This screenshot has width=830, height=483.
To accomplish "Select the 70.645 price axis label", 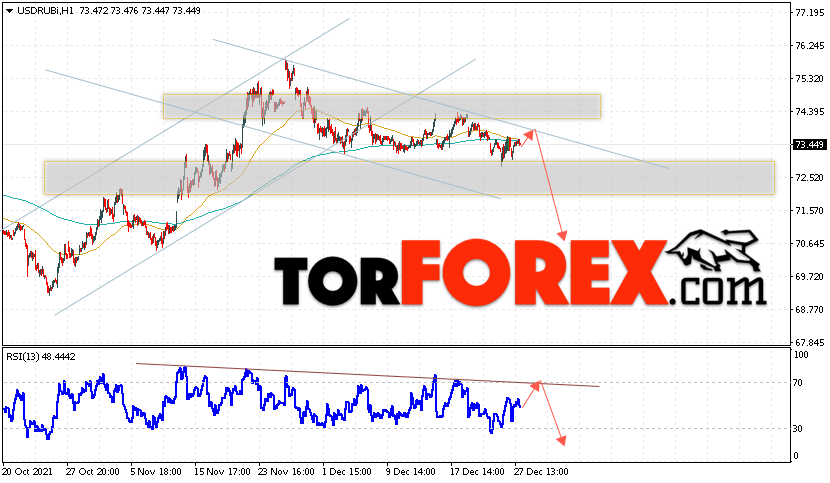I will (x=810, y=244).
